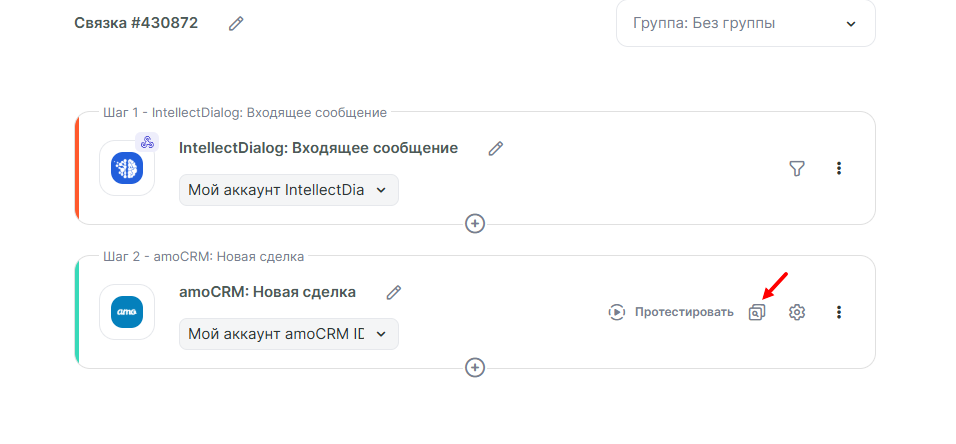Screen dimensions: 956x444
Task: Click the IntellectDialog: Входящее сообщение title
Action: 318,148
